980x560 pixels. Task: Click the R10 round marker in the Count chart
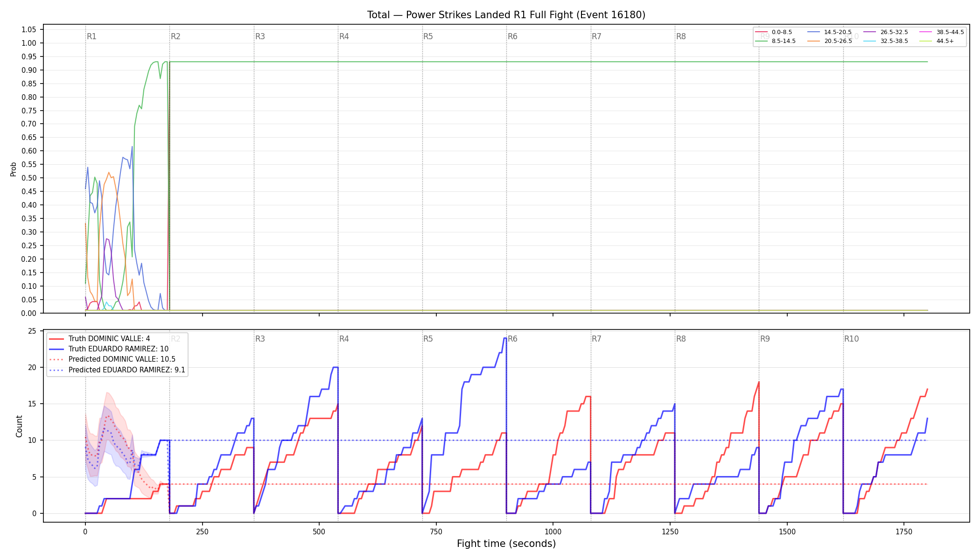point(851,339)
